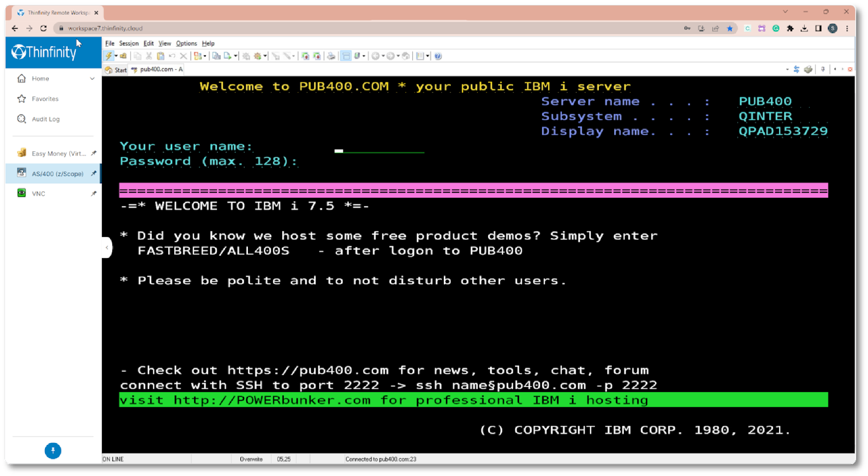Click the grey Forward navigation circle icon
The width and height of the screenshot is (868, 476).
[391, 56]
